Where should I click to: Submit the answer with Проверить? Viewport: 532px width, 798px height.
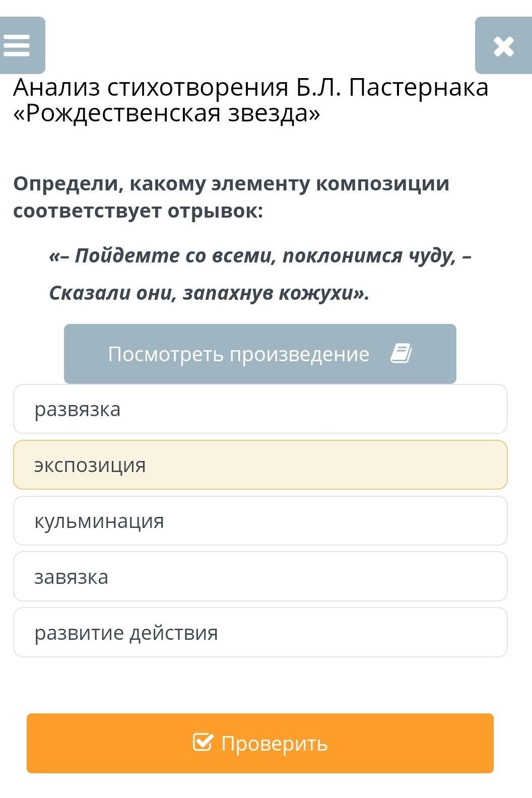click(260, 743)
